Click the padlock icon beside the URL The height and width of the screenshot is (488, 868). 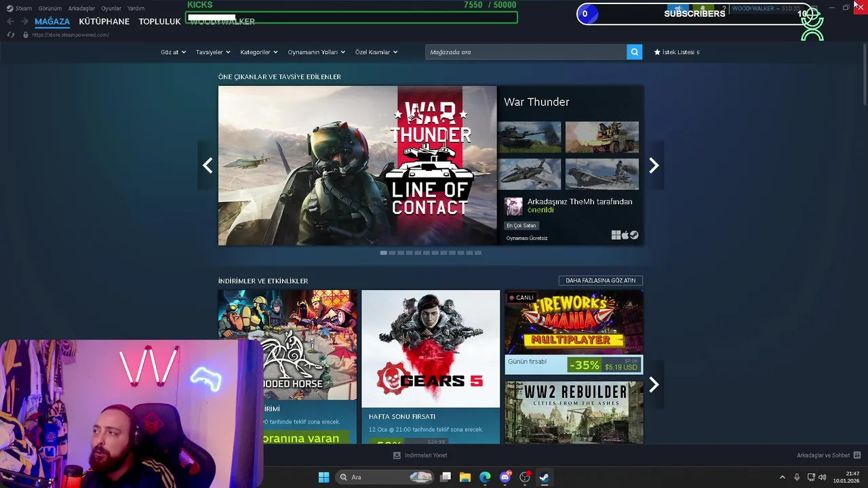[26, 35]
